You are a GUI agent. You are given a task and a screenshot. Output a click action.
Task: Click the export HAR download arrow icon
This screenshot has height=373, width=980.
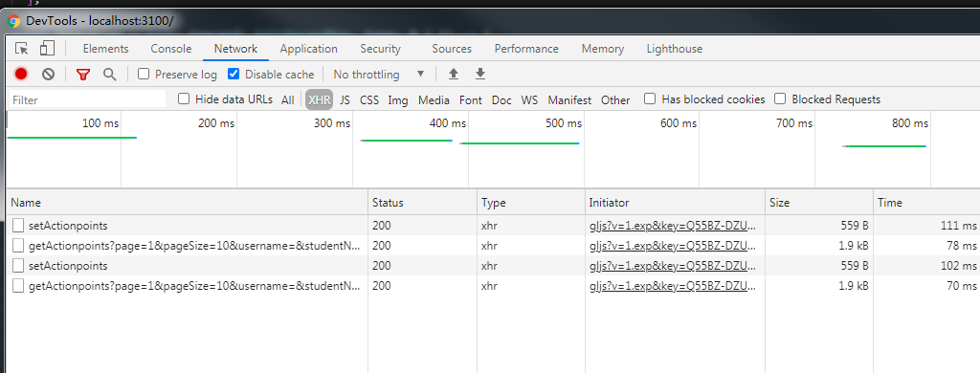[x=480, y=75]
